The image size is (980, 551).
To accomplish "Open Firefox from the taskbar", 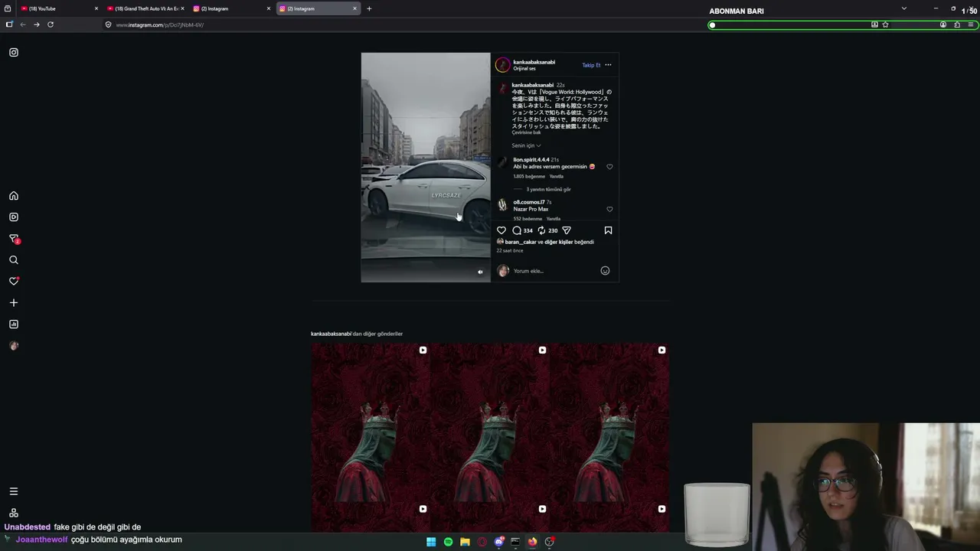I will (x=532, y=542).
